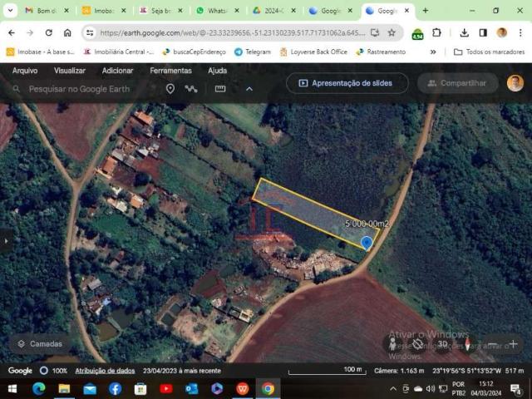Select the draw path or polygon tool
The width and height of the screenshot is (532, 399).
(x=191, y=89)
